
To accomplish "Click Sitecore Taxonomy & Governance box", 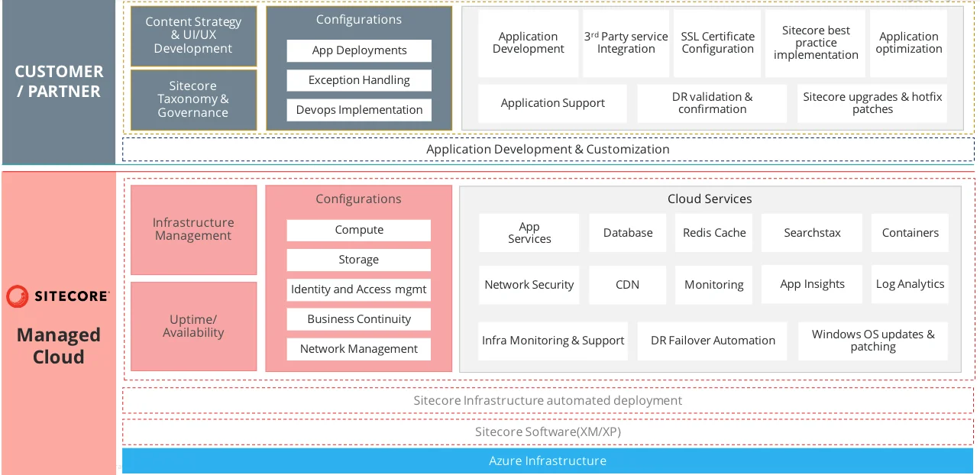I will (193, 99).
